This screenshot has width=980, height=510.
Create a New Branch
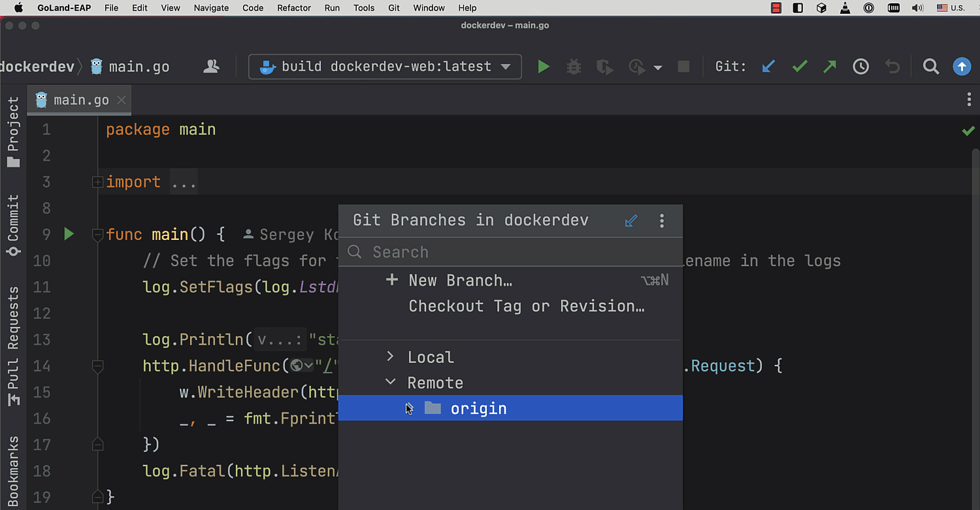coord(459,280)
